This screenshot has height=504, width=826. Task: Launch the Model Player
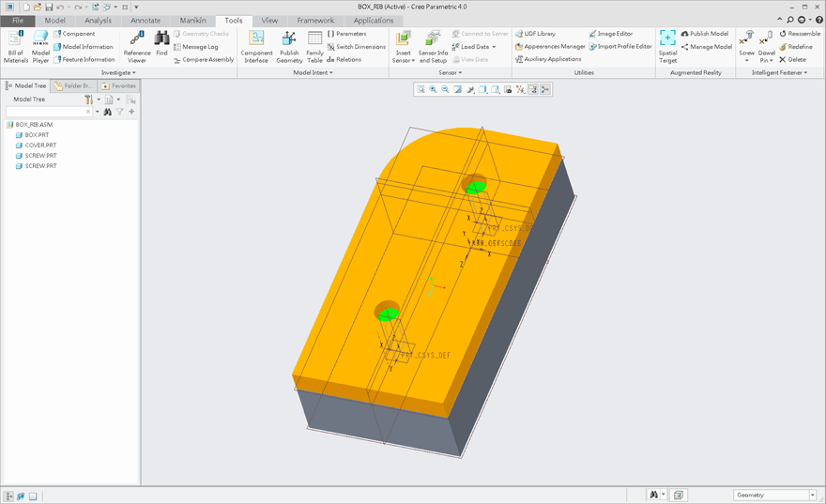coord(40,45)
